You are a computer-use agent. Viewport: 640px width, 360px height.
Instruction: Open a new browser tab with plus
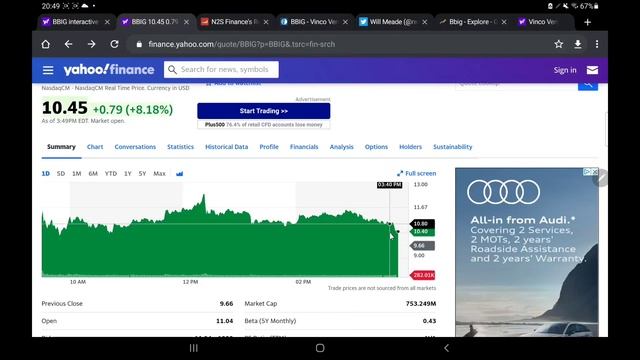click(x=587, y=22)
